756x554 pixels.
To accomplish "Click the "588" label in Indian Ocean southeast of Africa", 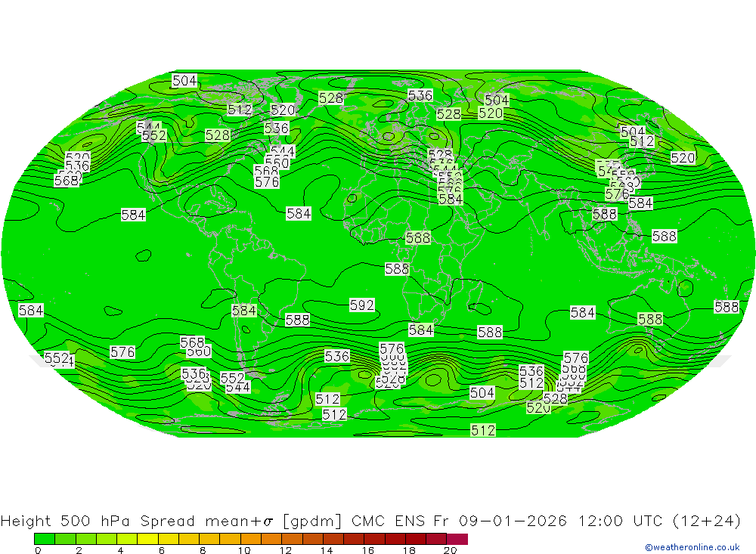I will pos(490,332).
